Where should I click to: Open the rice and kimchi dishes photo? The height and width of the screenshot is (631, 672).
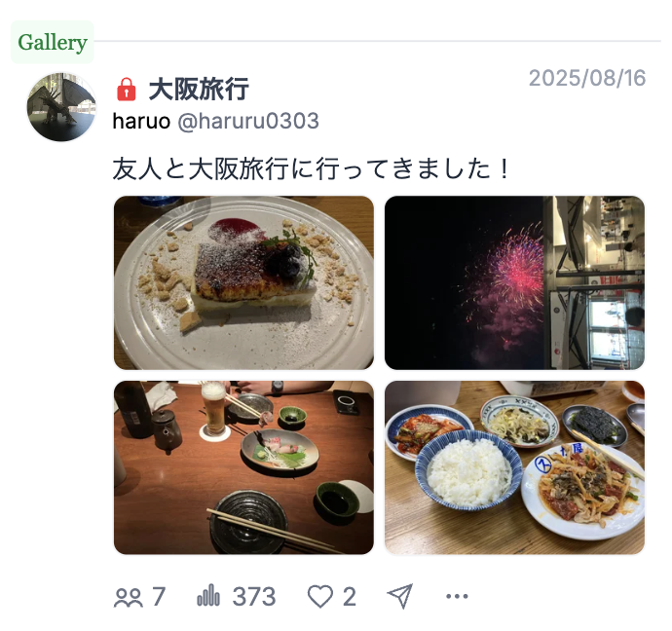[514, 467]
